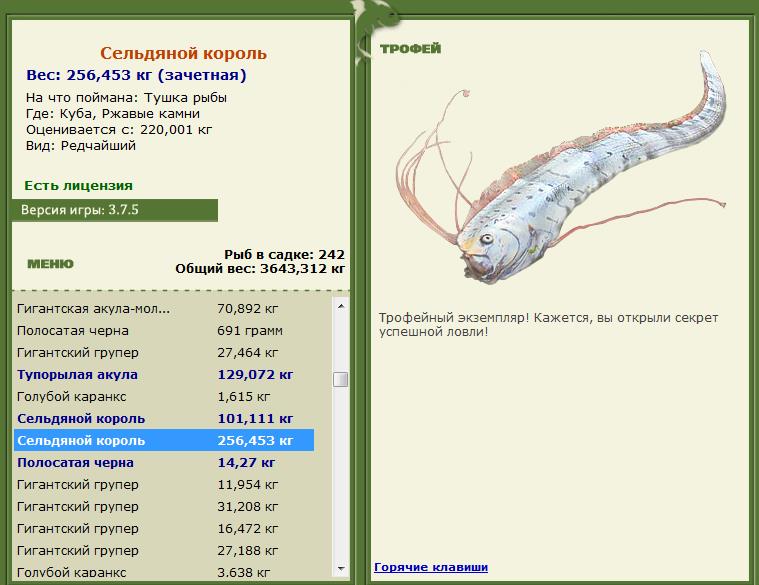Select Голубой каранкс 1,615 кг row
This screenshot has height=585, width=759.
tap(164, 397)
